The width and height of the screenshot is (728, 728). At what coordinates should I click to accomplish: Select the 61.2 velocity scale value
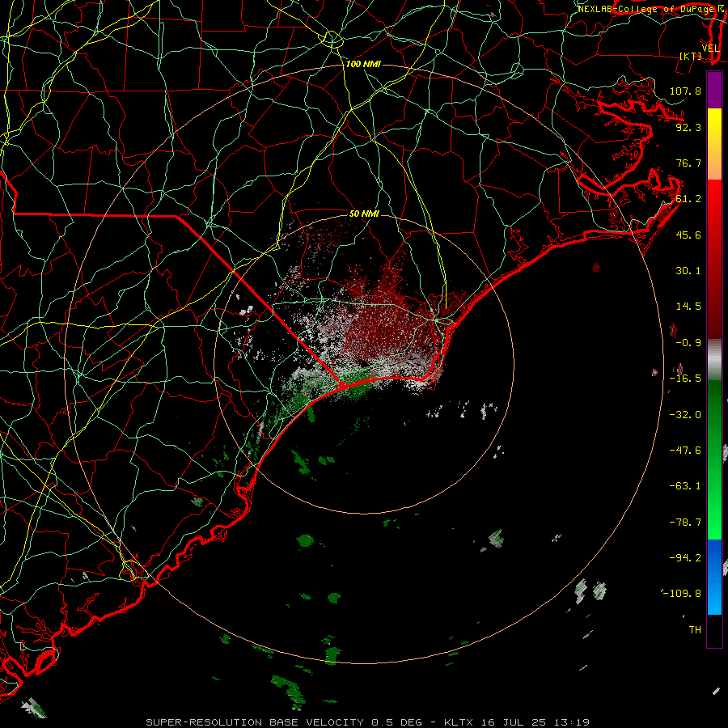(688, 199)
